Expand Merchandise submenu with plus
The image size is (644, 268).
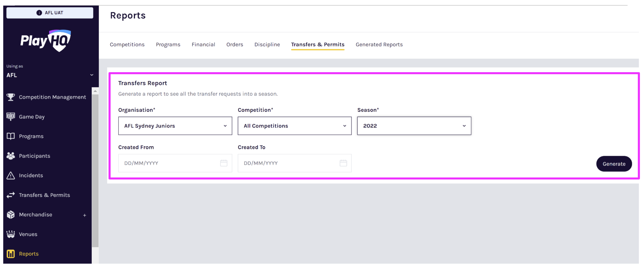click(85, 215)
